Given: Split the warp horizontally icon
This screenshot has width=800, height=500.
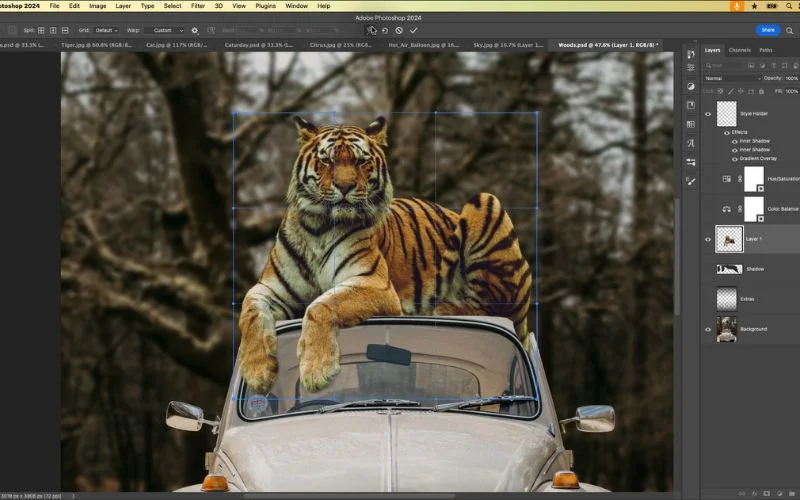Looking at the screenshot, I should pos(65,31).
